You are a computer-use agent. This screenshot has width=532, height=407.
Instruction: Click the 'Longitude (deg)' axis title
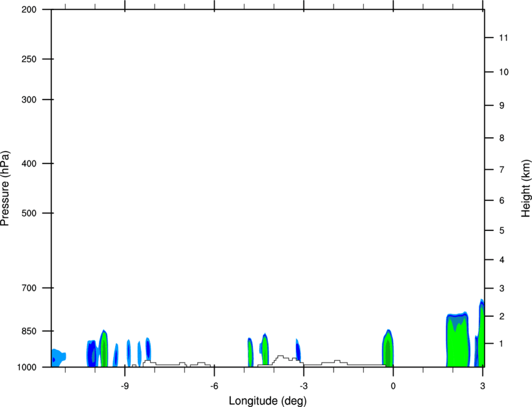tap(267, 401)
